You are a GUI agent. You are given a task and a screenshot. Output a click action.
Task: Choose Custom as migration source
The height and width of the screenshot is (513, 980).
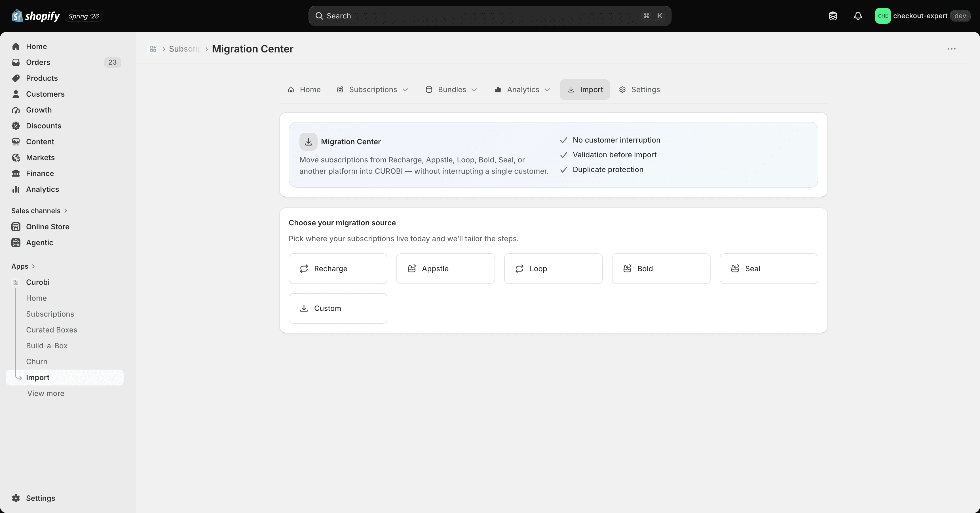(338, 308)
